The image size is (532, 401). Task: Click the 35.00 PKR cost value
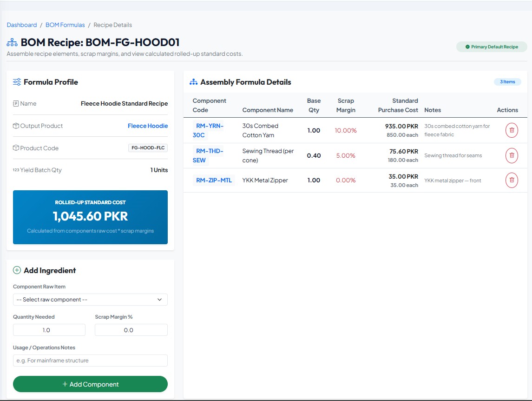[x=403, y=176]
